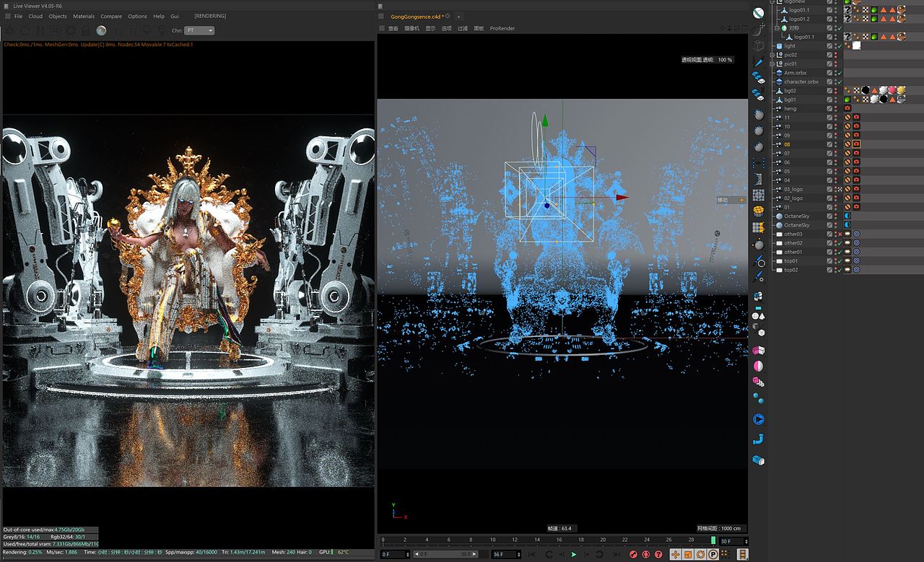Open the Options menu in Live Viewer
This screenshot has height=562, width=924.
pos(137,16)
